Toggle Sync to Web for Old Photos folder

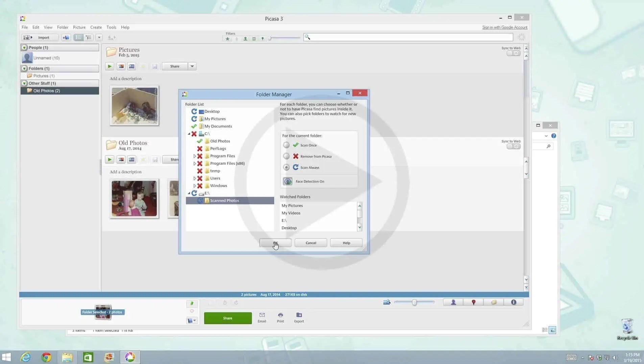coord(513,147)
